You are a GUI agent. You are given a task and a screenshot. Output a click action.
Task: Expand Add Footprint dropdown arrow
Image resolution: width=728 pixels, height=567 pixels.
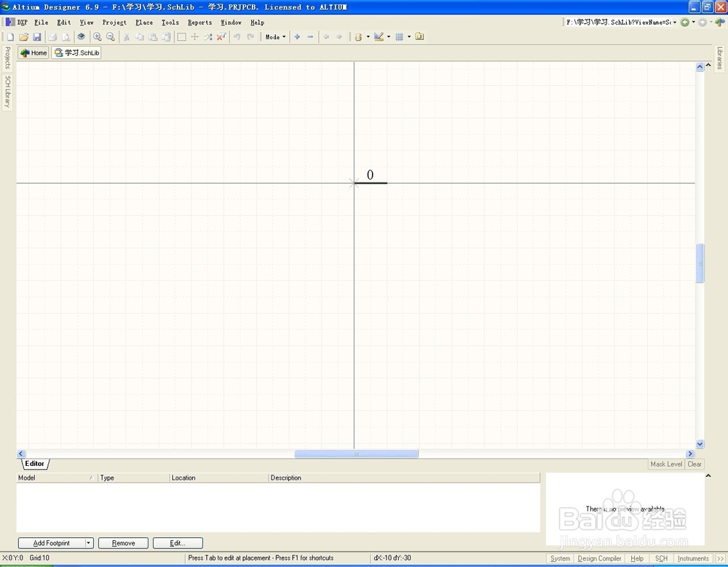tap(89, 543)
